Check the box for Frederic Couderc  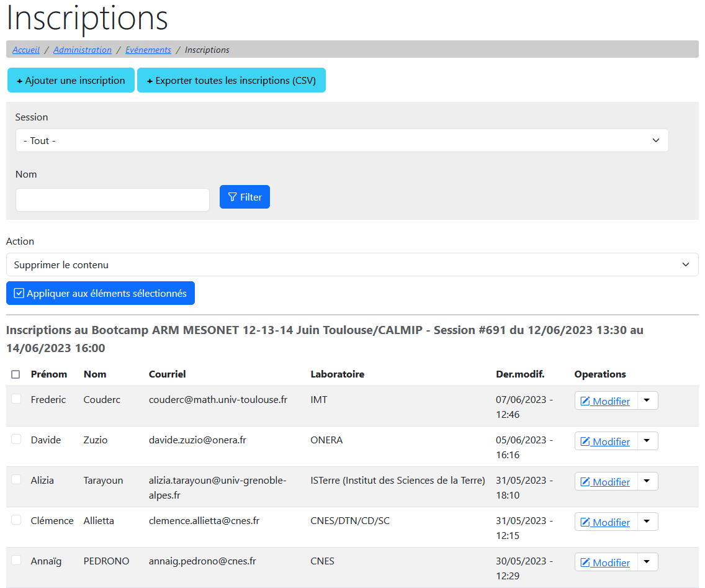coord(16,399)
